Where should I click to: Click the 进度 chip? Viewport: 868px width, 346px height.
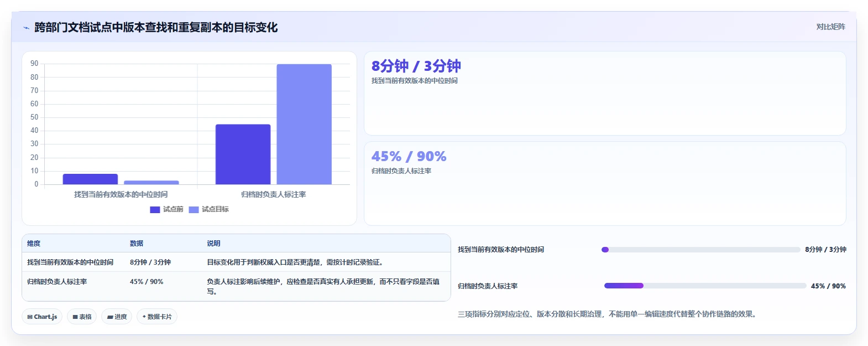pos(117,317)
